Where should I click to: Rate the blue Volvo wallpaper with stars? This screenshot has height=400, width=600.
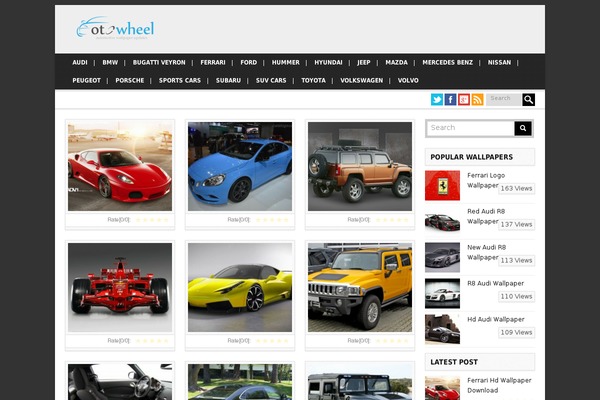tap(272, 220)
